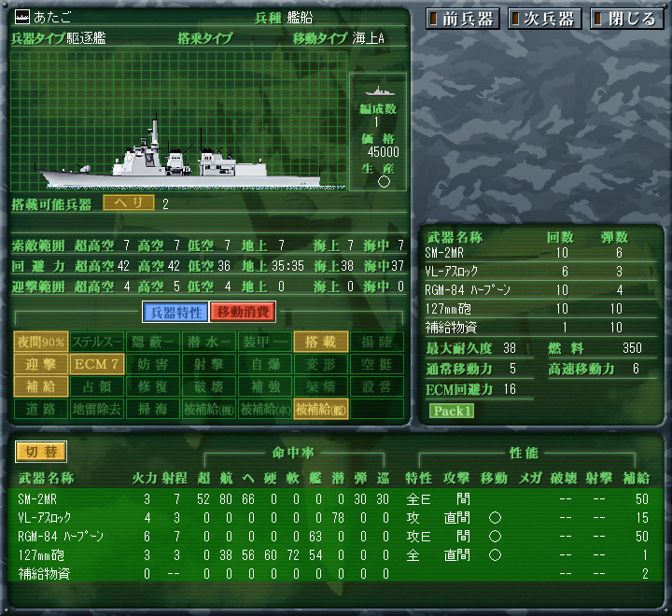Viewport: 672px width, 616px height.
Task: Close the window with 閉じる
Action: coord(626,19)
